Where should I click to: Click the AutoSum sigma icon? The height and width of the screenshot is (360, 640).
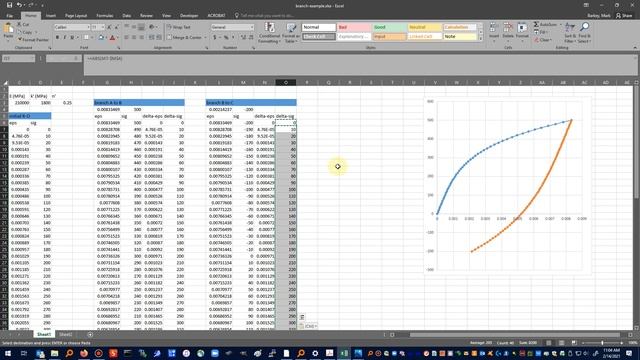coord(536,25)
